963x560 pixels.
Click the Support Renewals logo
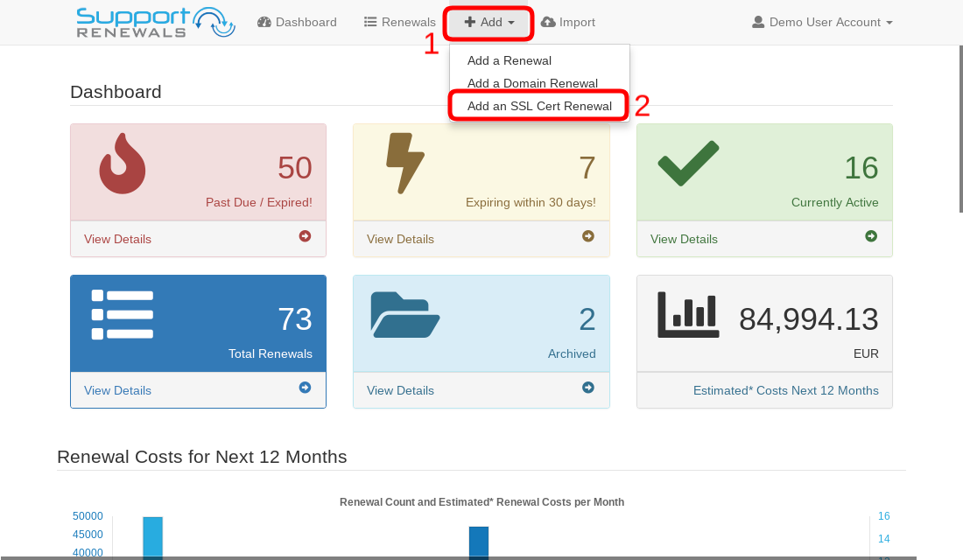click(x=155, y=22)
